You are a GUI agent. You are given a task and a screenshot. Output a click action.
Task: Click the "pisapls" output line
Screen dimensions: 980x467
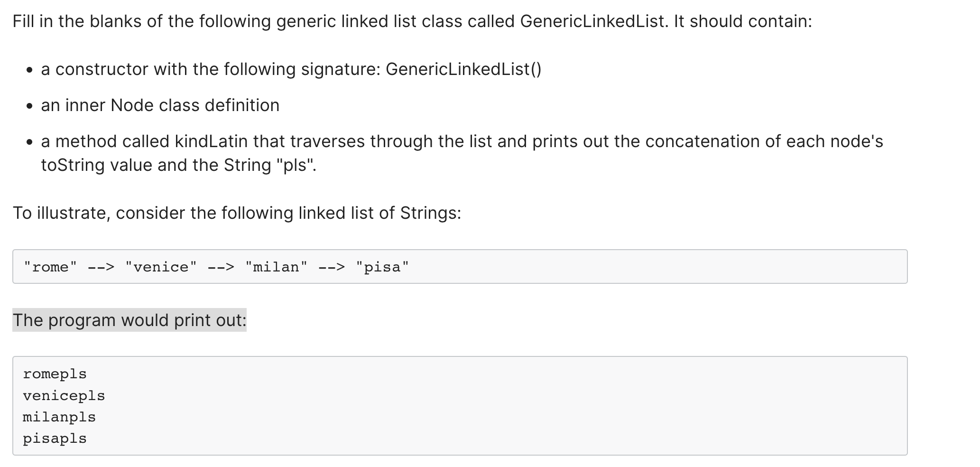pyautogui.click(x=55, y=439)
